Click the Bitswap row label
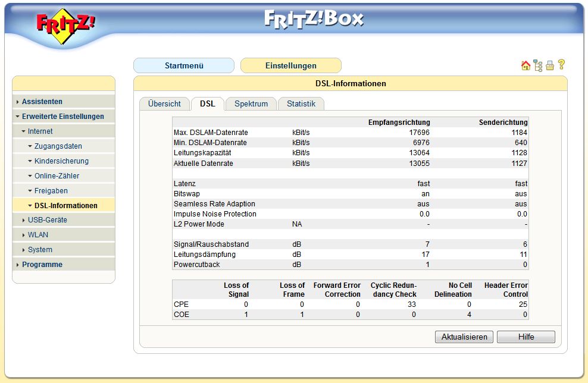588x383 pixels. point(186,194)
